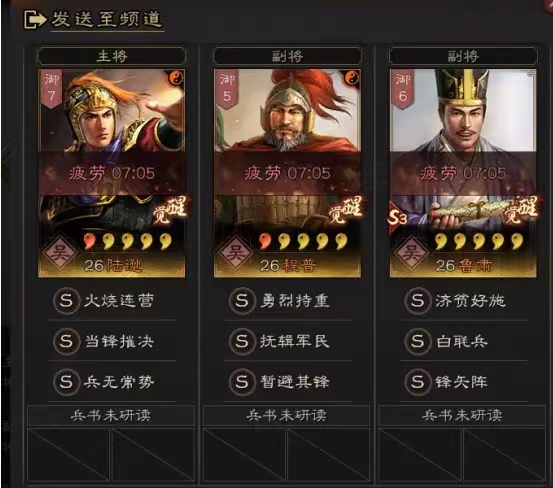Open 发送至频道 link

point(107,19)
